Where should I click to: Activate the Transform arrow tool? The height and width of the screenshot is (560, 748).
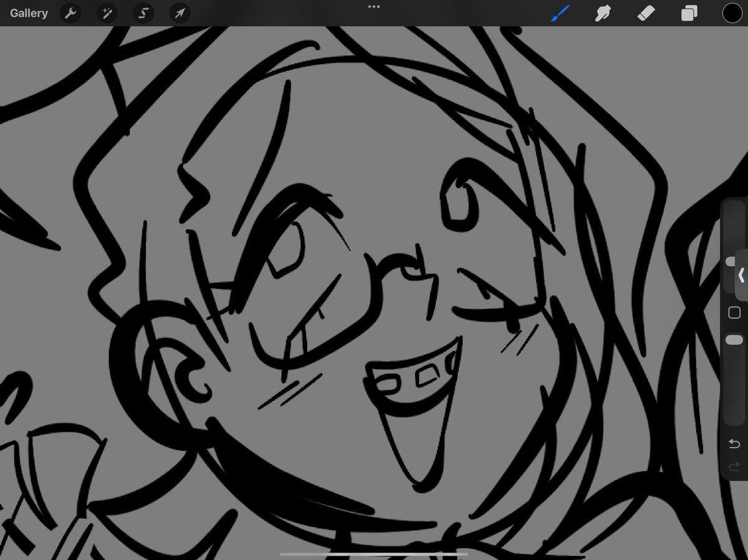pyautogui.click(x=180, y=13)
